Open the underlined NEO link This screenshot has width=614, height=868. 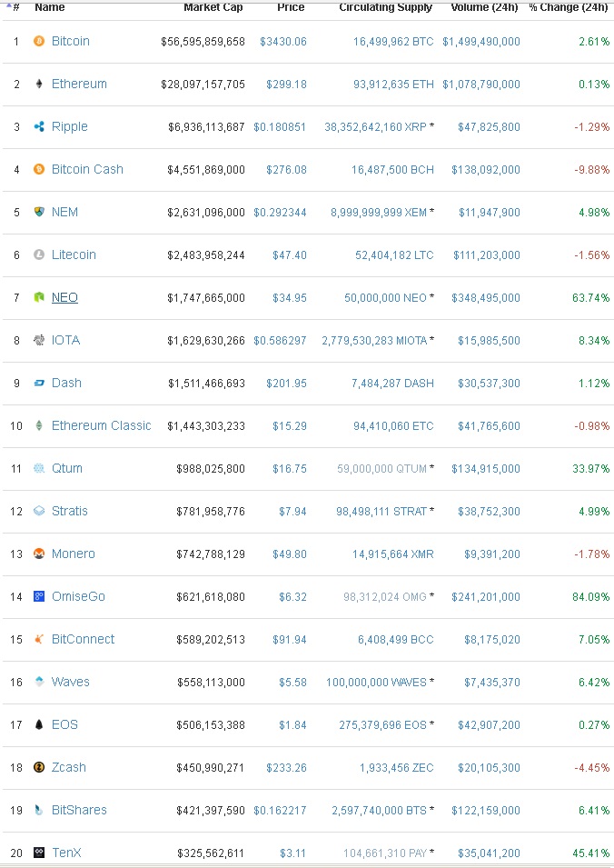(64, 297)
